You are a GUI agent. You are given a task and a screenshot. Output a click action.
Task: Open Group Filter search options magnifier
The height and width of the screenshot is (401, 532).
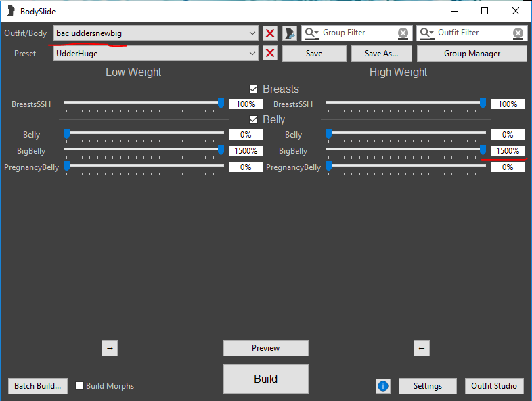(312, 33)
